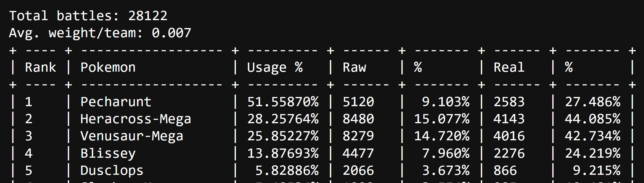Click the Dusclops entry
The height and width of the screenshot is (183, 644).
[112, 170]
